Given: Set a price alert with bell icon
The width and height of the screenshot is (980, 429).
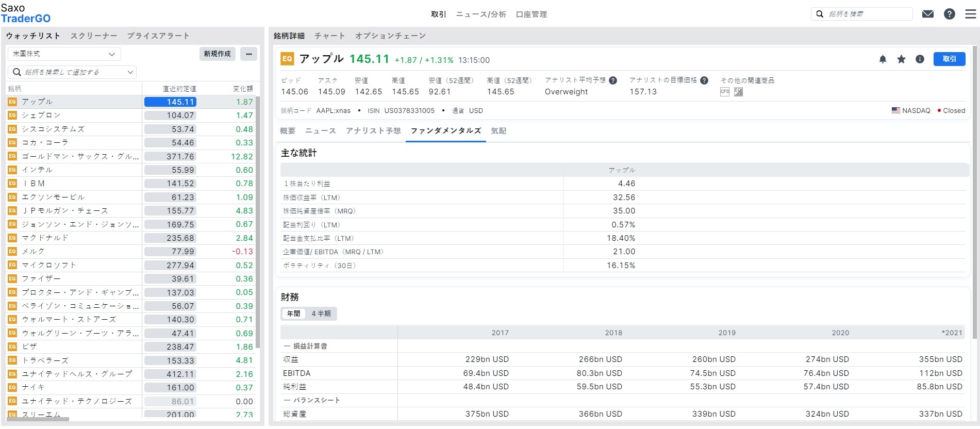Looking at the screenshot, I should tap(883, 59).
